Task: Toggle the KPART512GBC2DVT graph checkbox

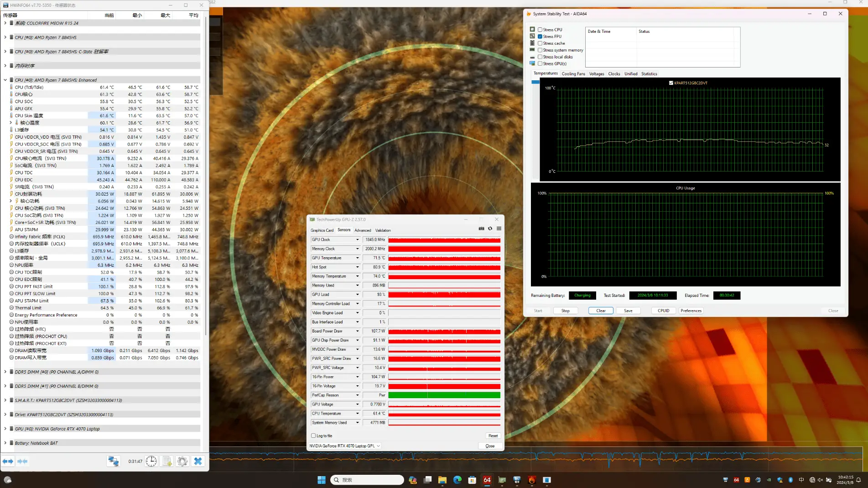Action: point(671,83)
